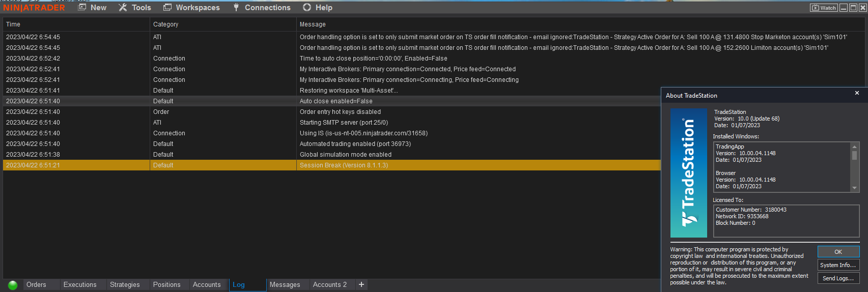Screen dimensions: 868x292
Task: Click the System Info button
Action: coord(838,265)
